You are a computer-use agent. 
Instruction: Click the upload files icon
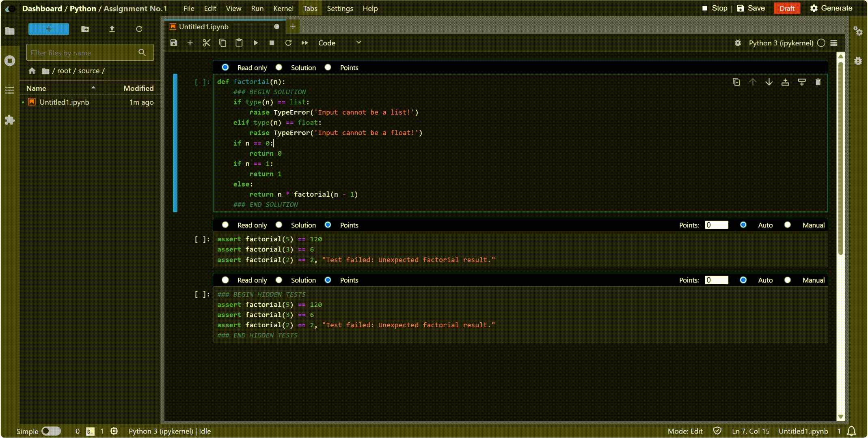[112, 29]
